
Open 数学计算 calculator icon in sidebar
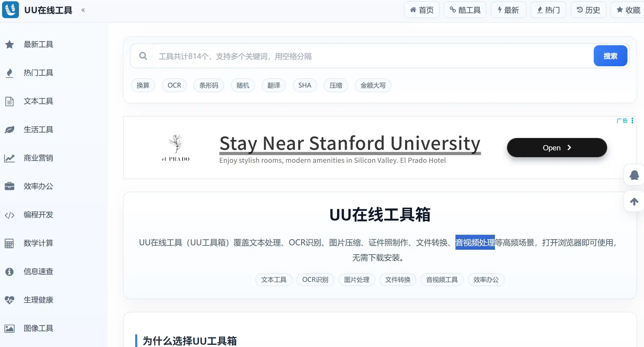pos(9,243)
